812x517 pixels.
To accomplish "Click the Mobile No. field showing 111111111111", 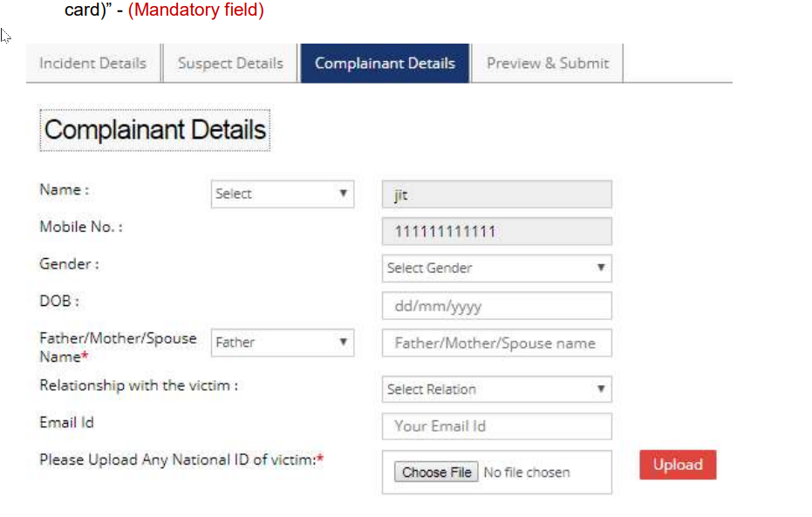I will point(495,231).
